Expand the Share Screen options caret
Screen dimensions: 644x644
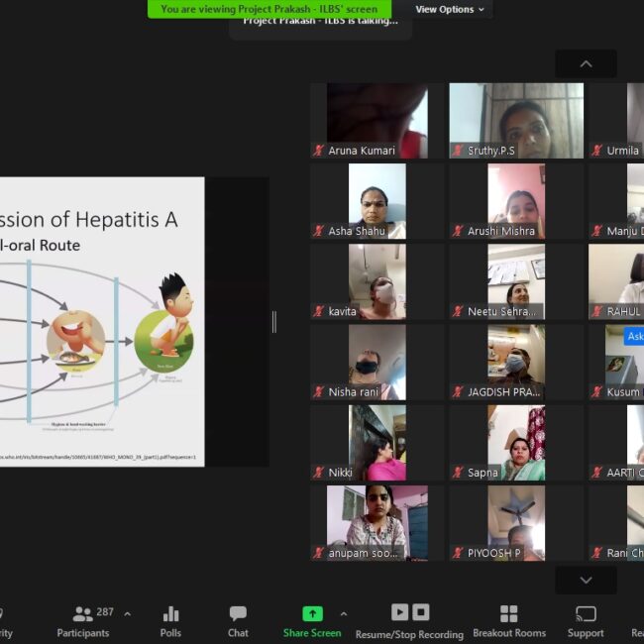click(x=344, y=613)
